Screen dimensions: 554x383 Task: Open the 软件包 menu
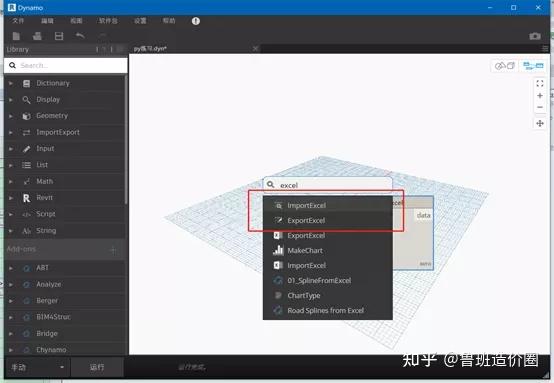tap(108, 21)
